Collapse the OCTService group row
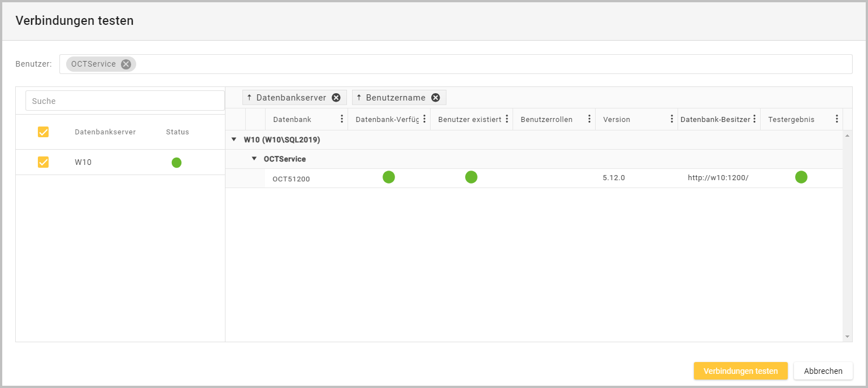 point(254,159)
